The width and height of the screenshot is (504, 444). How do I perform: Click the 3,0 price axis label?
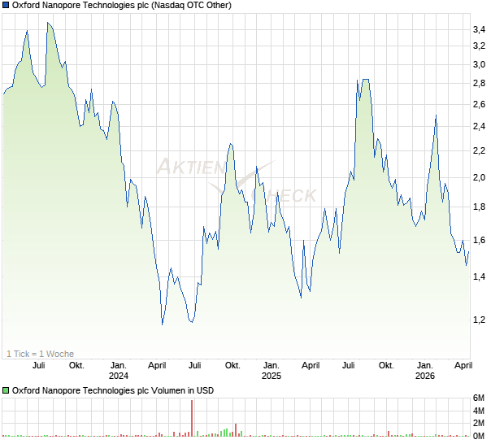point(479,64)
